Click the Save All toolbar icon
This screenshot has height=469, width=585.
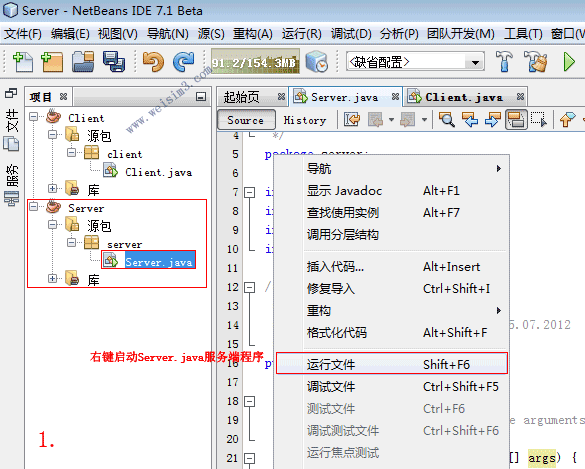coord(114,62)
